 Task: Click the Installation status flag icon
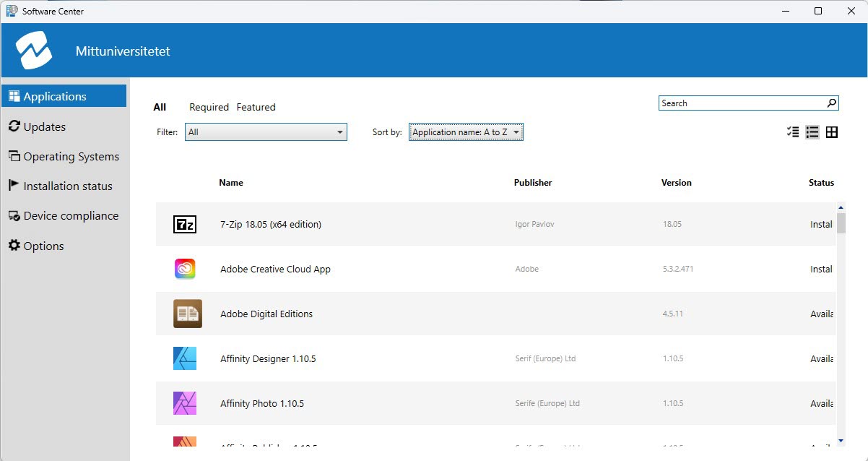point(14,186)
